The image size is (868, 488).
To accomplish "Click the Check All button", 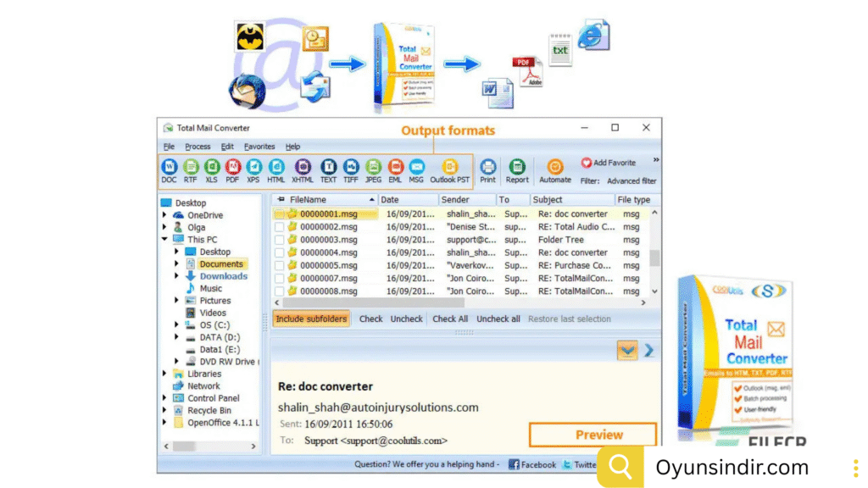I will click(x=450, y=319).
